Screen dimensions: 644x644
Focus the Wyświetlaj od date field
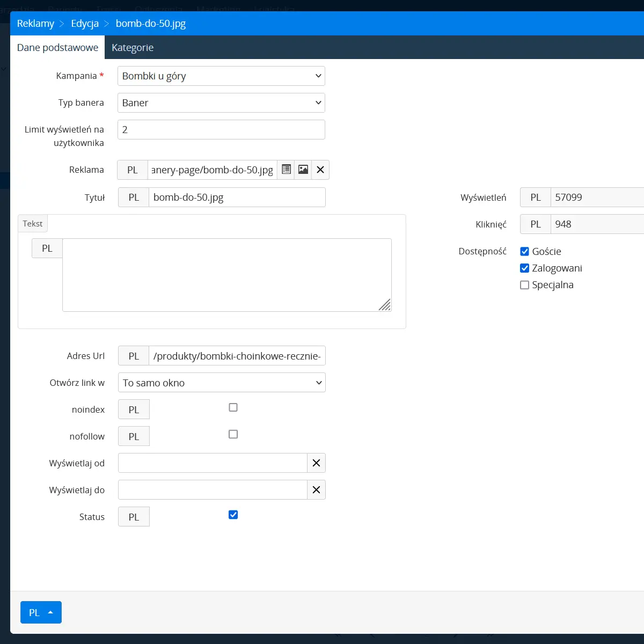[213, 463]
